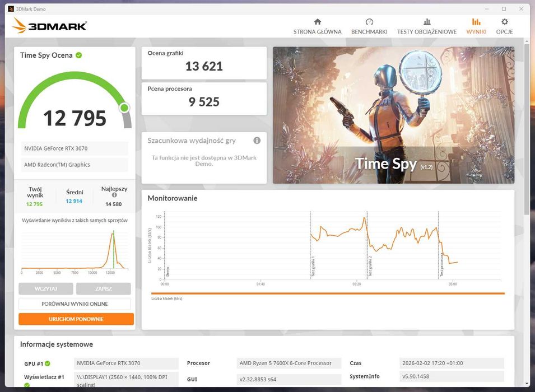The image size is (535, 392).
Task: Select the AMD Radeon(TM) Graphics row
Action: [x=75, y=165]
